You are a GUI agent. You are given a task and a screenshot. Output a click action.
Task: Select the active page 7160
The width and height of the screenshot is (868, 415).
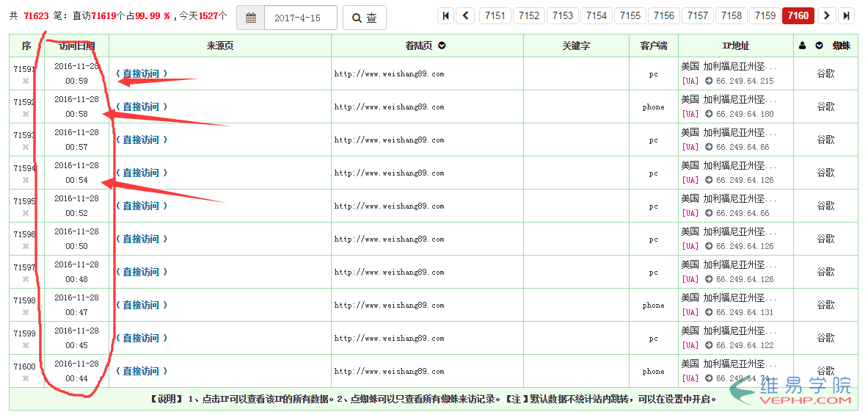click(798, 15)
